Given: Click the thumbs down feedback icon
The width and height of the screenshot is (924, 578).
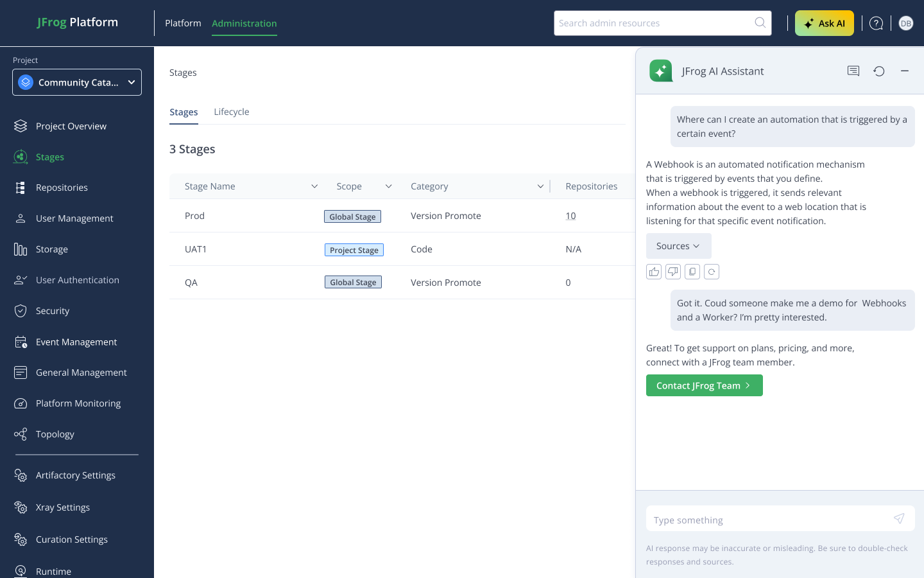Looking at the screenshot, I should point(672,272).
